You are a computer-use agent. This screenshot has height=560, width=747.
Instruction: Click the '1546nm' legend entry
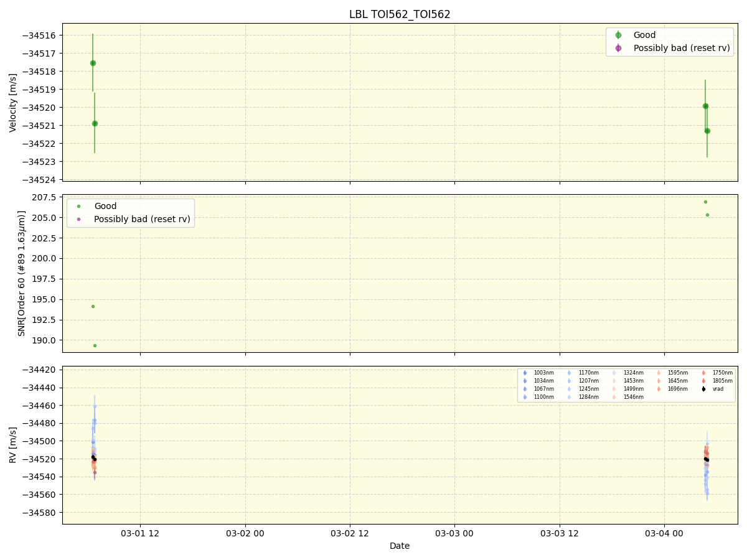pyautogui.click(x=634, y=397)
